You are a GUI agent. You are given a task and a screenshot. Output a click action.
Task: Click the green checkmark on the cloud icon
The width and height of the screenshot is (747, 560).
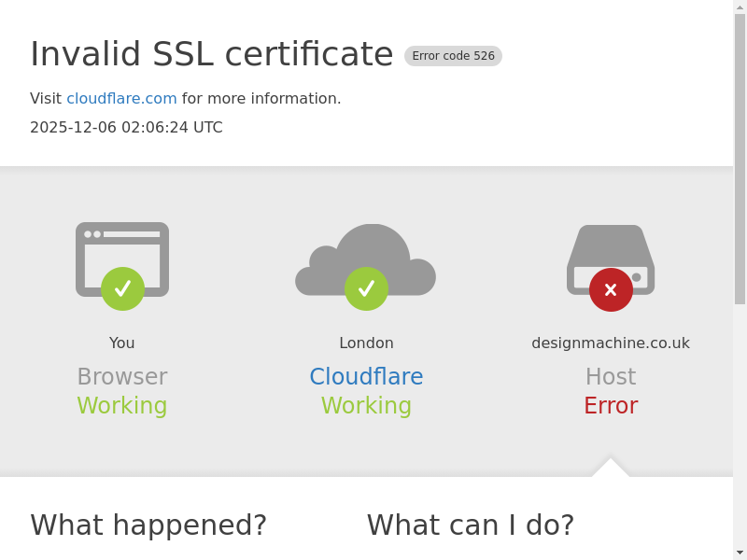(366, 288)
